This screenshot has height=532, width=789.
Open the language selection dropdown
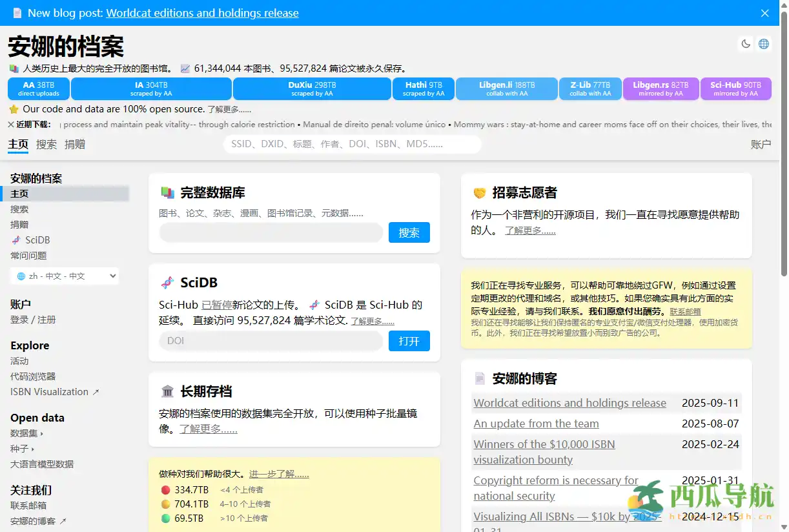pos(64,276)
